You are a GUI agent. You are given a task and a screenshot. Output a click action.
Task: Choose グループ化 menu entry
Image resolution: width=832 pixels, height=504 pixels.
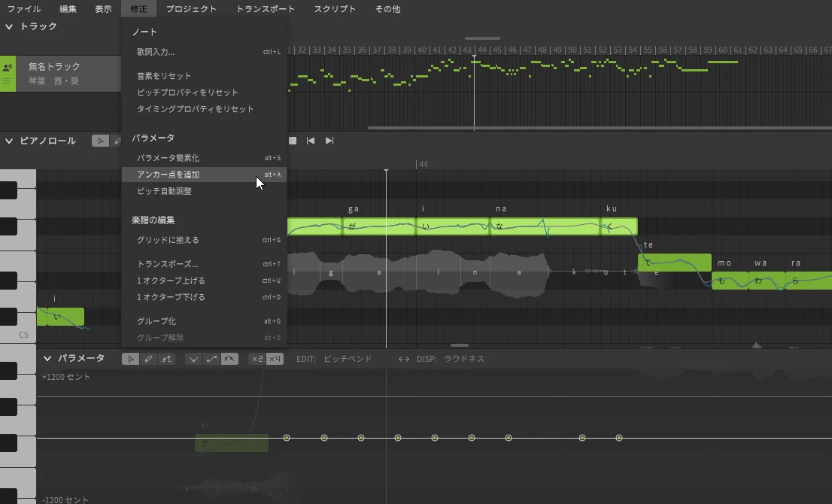[205, 321]
